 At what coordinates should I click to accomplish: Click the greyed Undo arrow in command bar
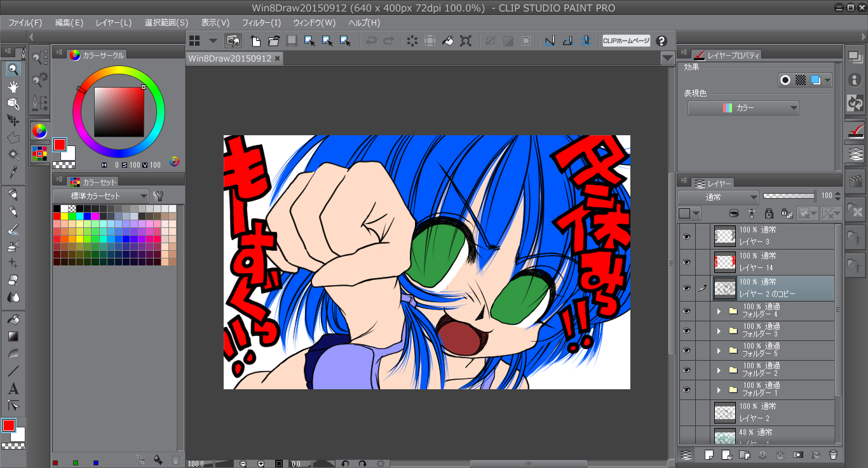pyautogui.click(x=370, y=41)
